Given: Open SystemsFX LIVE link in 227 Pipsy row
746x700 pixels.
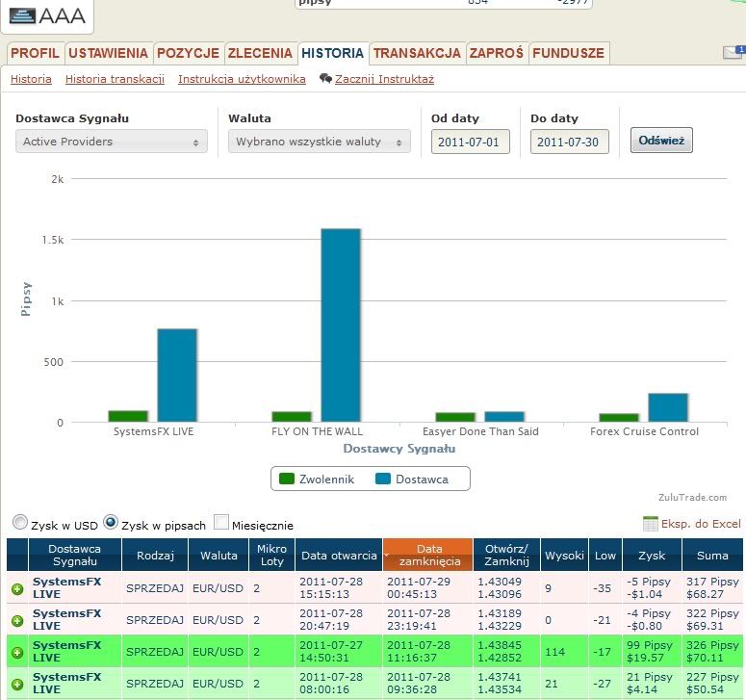Looking at the screenshot, I should click(x=67, y=684).
